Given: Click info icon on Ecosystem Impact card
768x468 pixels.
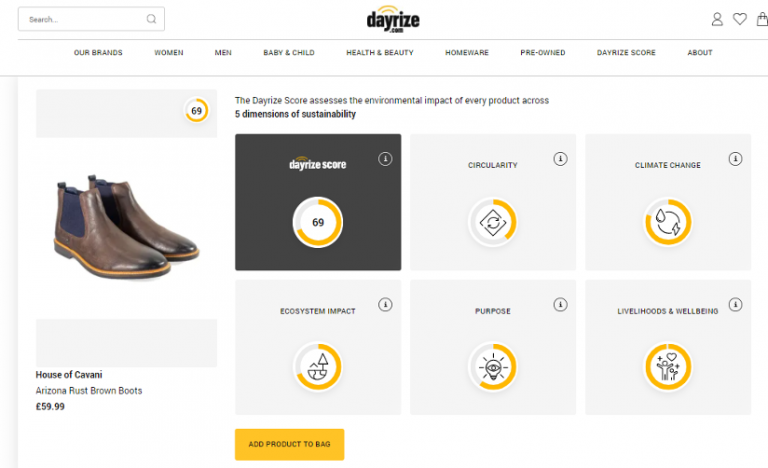Looking at the screenshot, I should click(x=385, y=305).
